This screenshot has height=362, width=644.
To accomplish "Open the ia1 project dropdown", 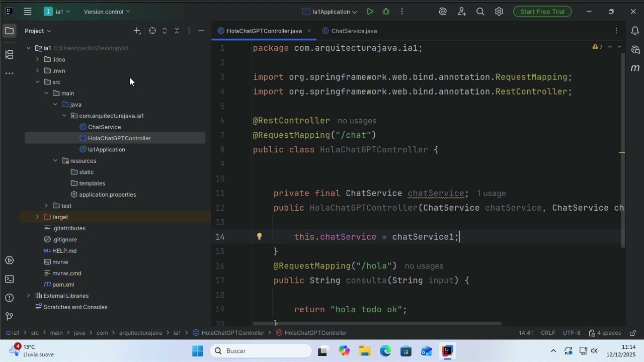I will [x=57, y=12].
